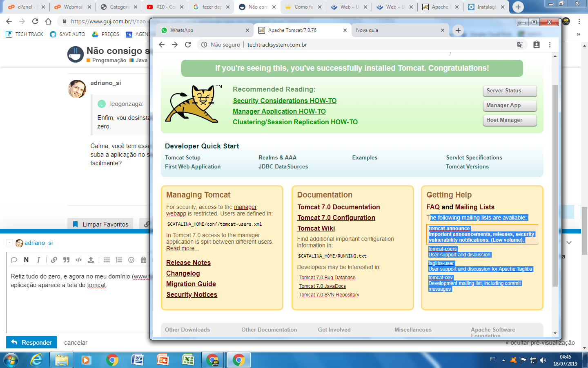The image size is (588, 368).
Task: Click the Tomcat window back arrow
Action: click(x=162, y=45)
